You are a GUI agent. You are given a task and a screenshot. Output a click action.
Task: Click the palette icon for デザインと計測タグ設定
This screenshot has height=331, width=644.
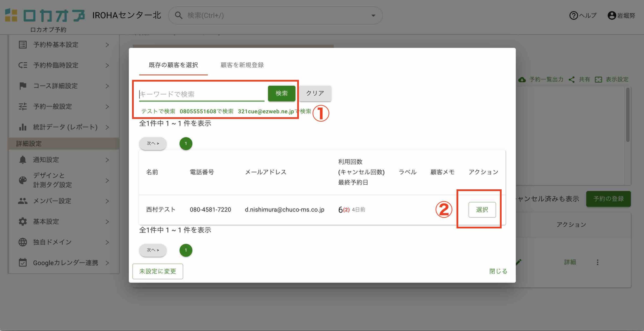(x=23, y=180)
